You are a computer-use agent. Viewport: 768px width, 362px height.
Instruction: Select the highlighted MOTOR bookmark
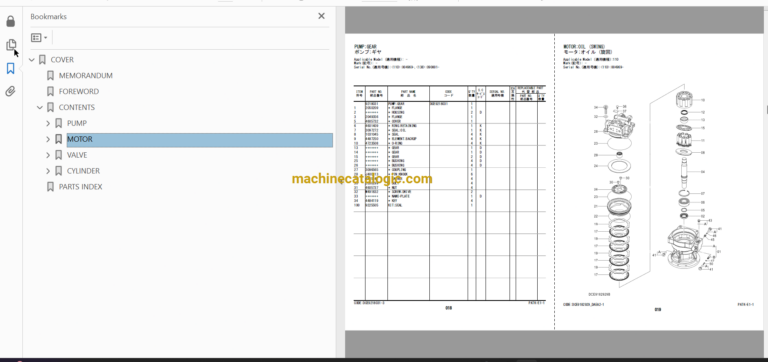click(199, 139)
